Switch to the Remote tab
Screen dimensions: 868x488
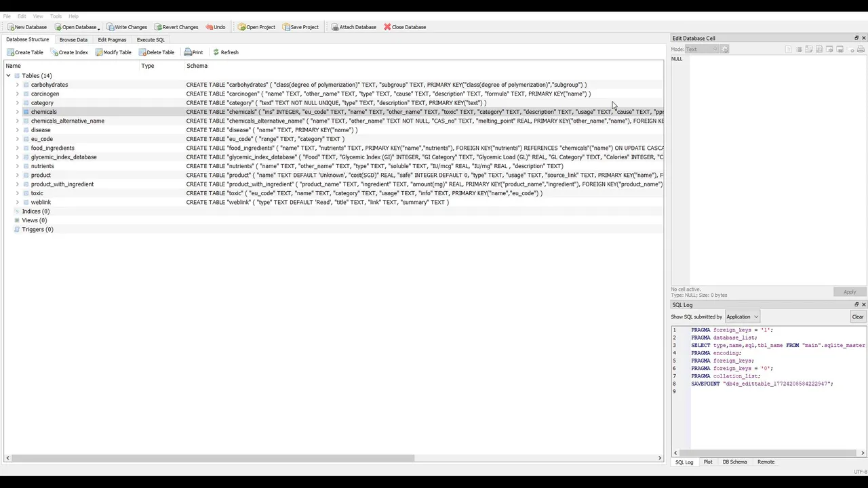(x=766, y=462)
